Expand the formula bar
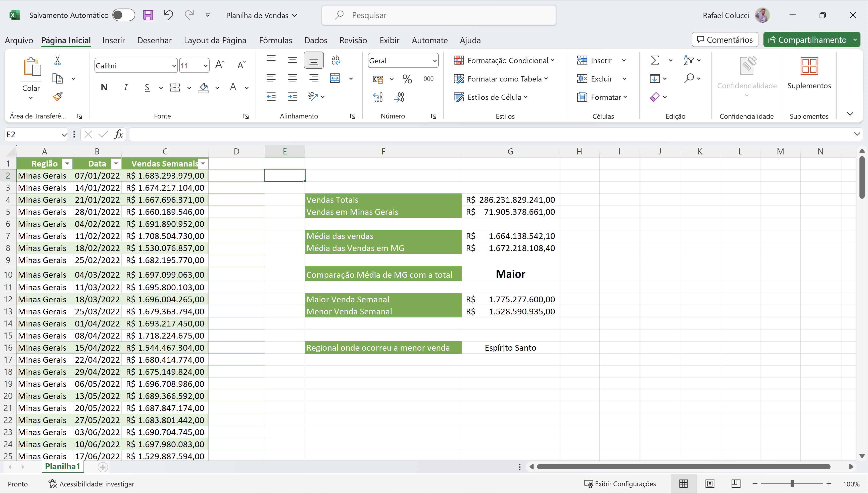 (x=856, y=134)
